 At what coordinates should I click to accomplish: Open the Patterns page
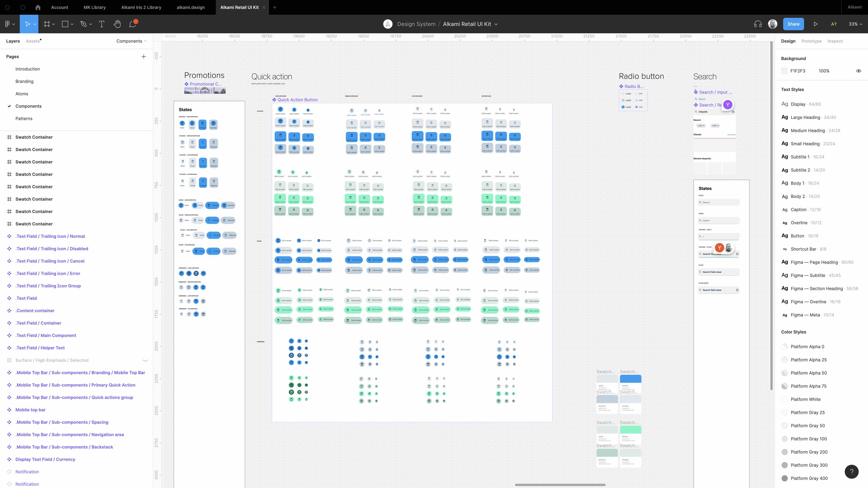(x=24, y=119)
